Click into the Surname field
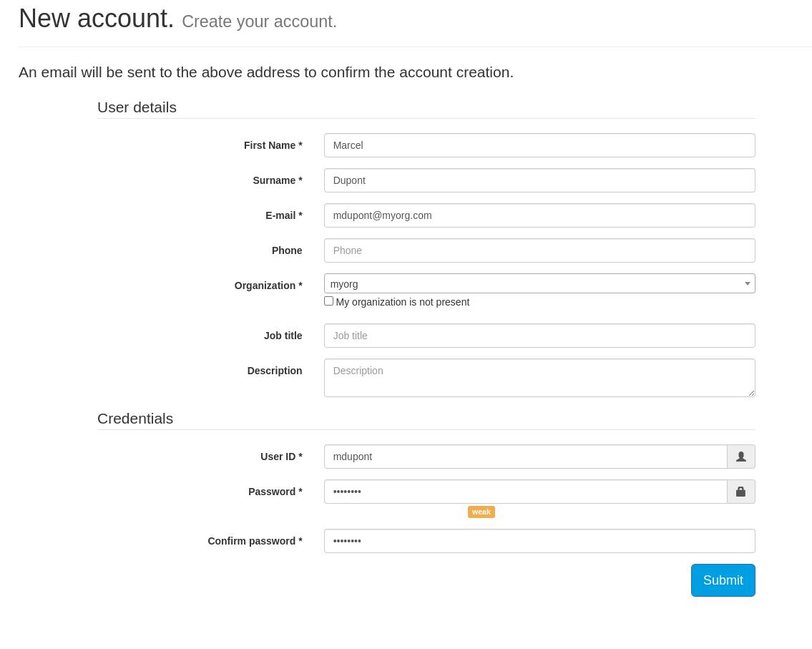Viewport: 812px width, 649px height. tap(539, 180)
